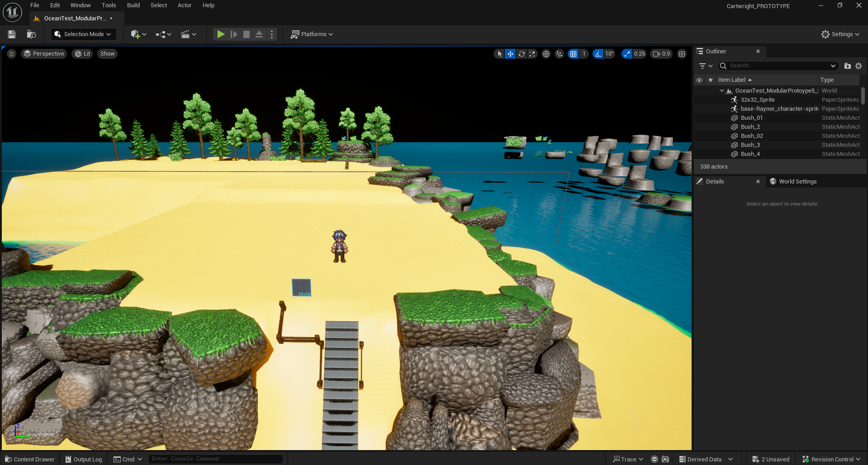This screenshot has width=868, height=465.
Task: Close the Details panel tab
Action: point(758,182)
